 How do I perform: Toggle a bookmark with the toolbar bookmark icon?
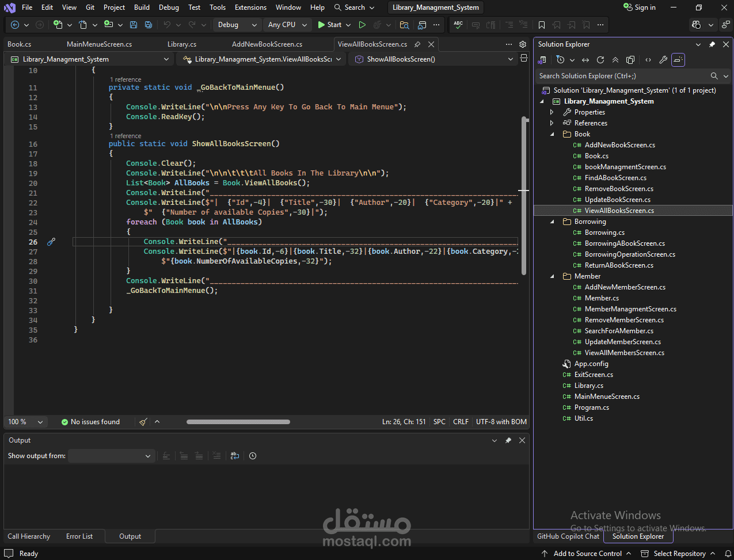(x=542, y=25)
